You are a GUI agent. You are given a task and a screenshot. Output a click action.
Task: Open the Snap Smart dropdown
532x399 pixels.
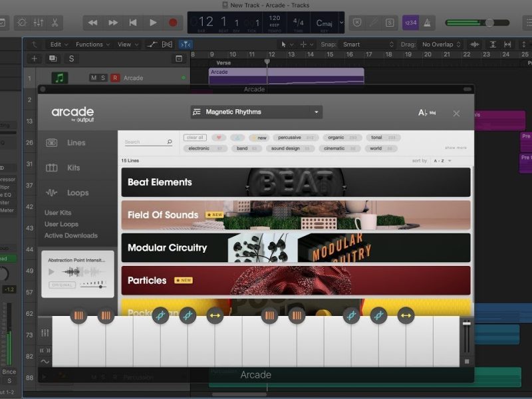click(x=368, y=45)
